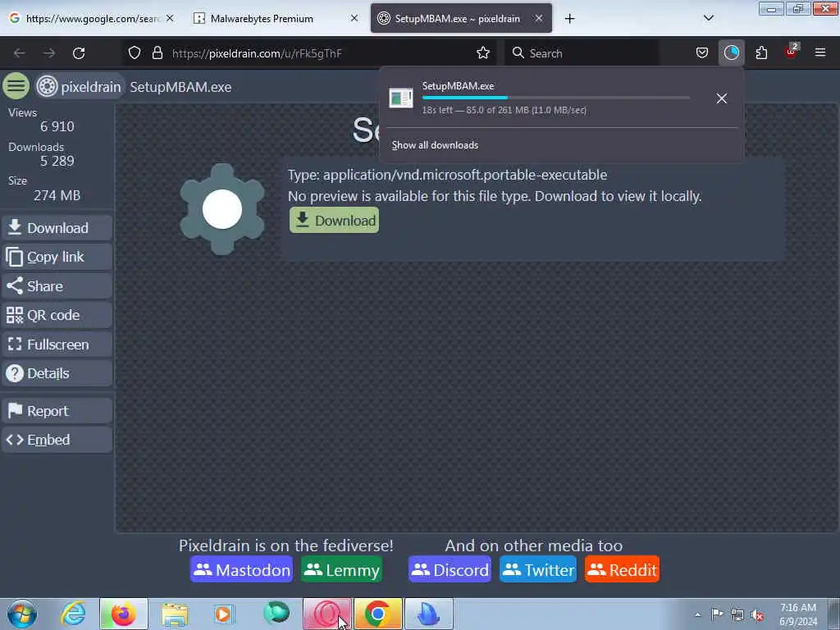Show hidden system tray icons
The image size is (840, 630).
point(697,614)
